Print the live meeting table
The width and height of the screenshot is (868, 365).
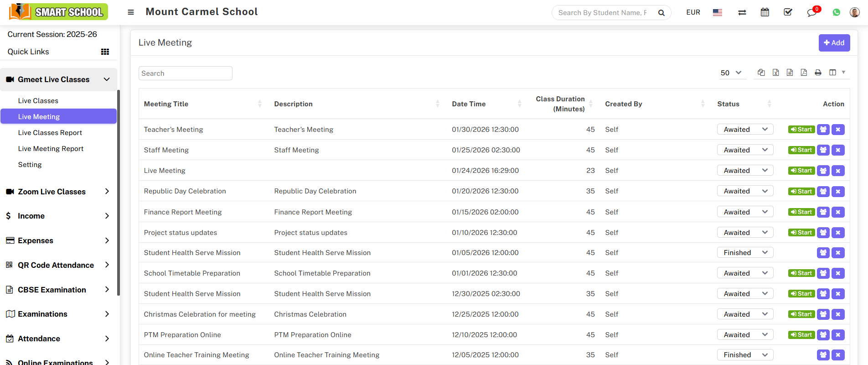[818, 73]
